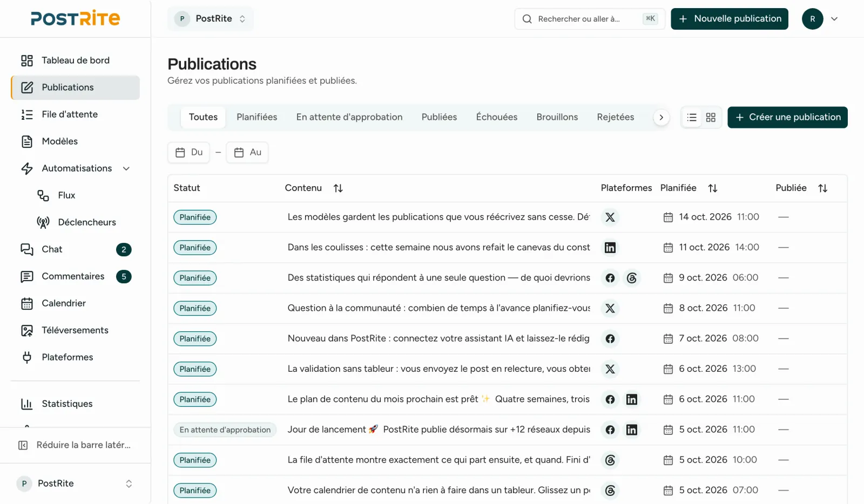The image size is (864, 504).
Task: Expand Automatisations submenu chevron
Action: tap(126, 168)
